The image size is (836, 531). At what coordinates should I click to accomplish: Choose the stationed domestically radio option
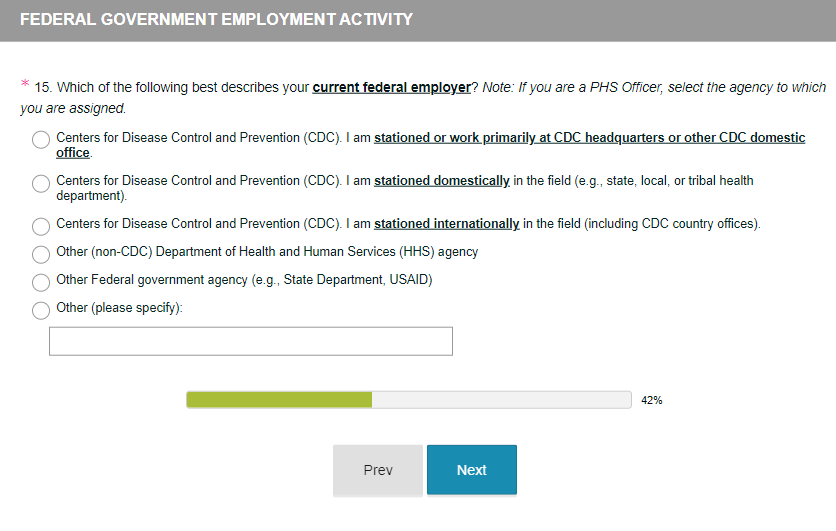point(41,183)
